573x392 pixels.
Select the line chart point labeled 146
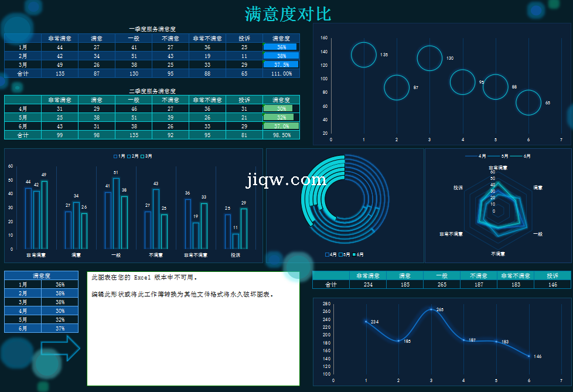pyautogui.click(x=528, y=356)
